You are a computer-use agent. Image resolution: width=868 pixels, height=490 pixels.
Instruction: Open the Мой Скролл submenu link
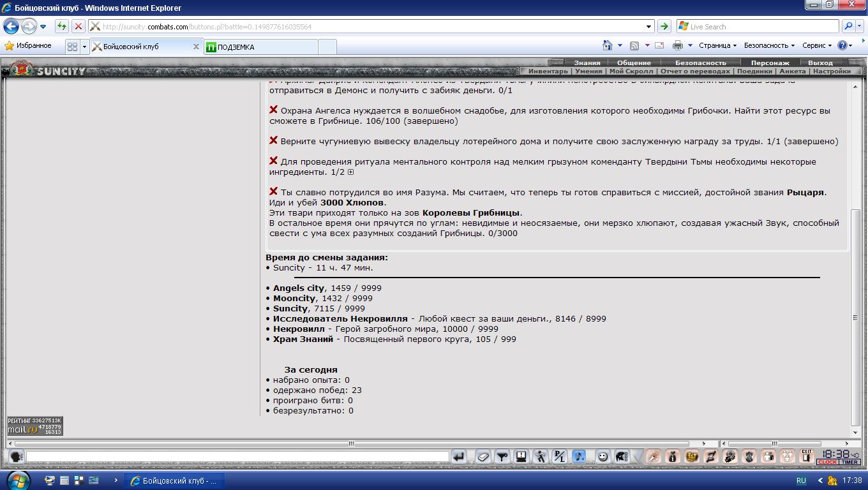coord(631,71)
